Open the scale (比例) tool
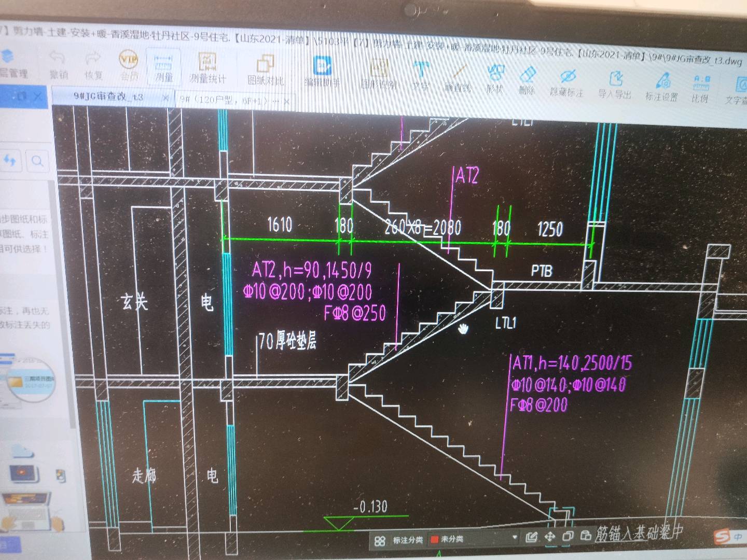Image resolution: width=747 pixels, height=560 pixels. coord(700,89)
